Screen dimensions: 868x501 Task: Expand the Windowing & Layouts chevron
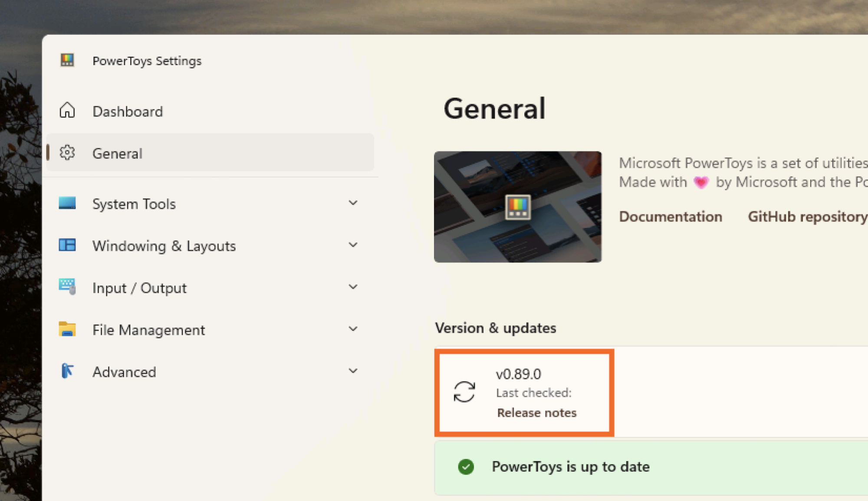pyautogui.click(x=353, y=245)
